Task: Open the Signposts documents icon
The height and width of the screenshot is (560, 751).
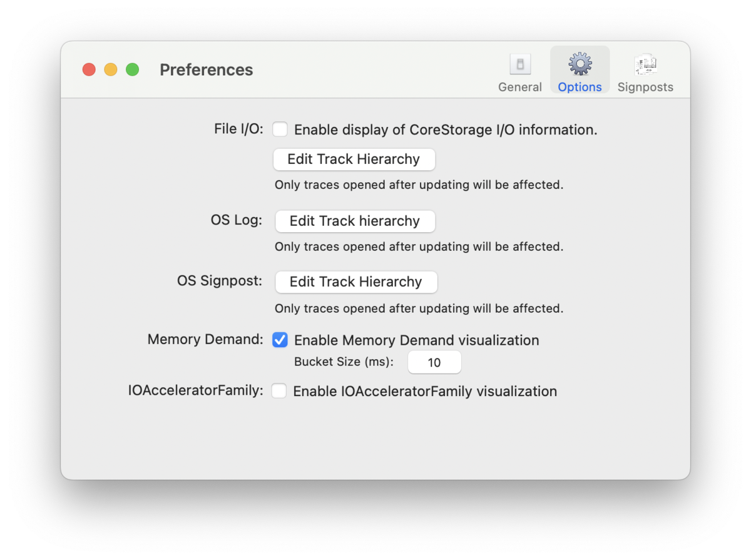Action: [645, 64]
